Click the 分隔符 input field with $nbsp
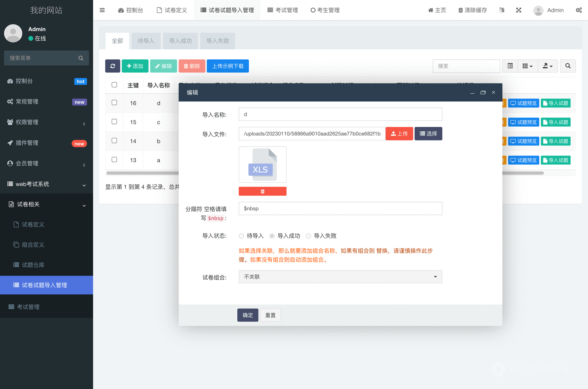This screenshot has height=389, width=588. coord(340,208)
